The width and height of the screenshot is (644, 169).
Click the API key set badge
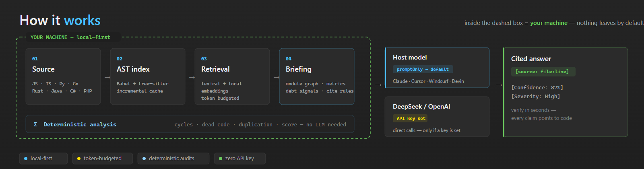(411, 118)
